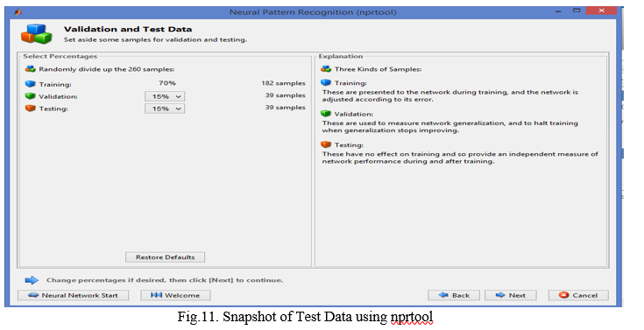Click green Validation cube in Select Percentages
644x330 pixels.
tap(31, 96)
